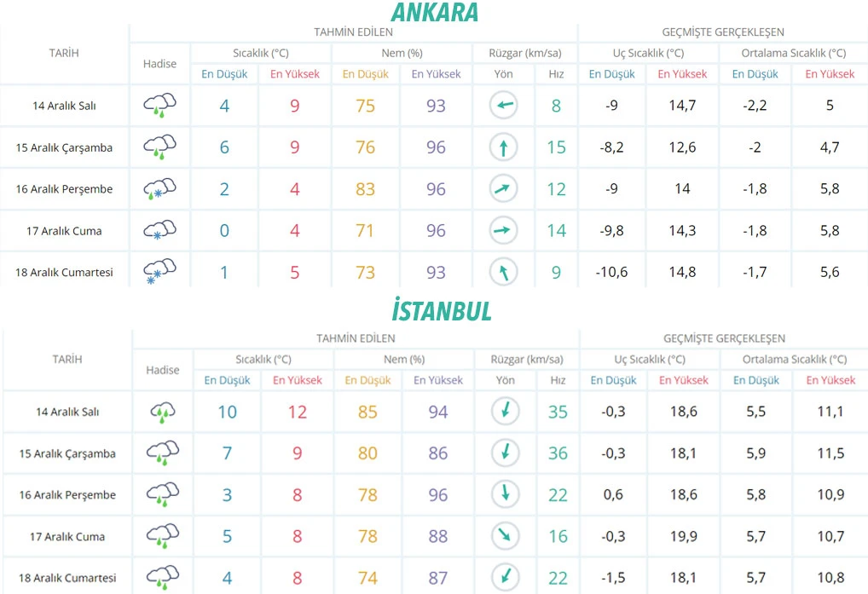Click the TARİH header in Istanbul table

(67, 360)
